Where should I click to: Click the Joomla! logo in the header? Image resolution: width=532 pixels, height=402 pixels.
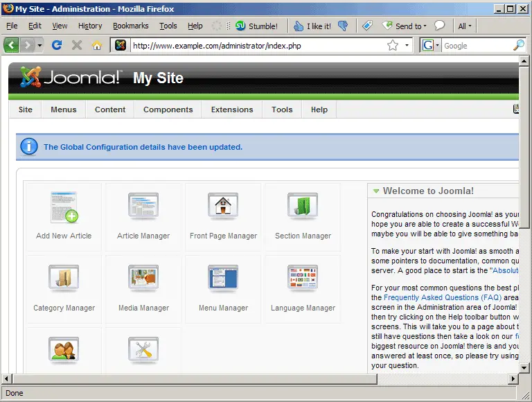pyautogui.click(x=70, y=77)
